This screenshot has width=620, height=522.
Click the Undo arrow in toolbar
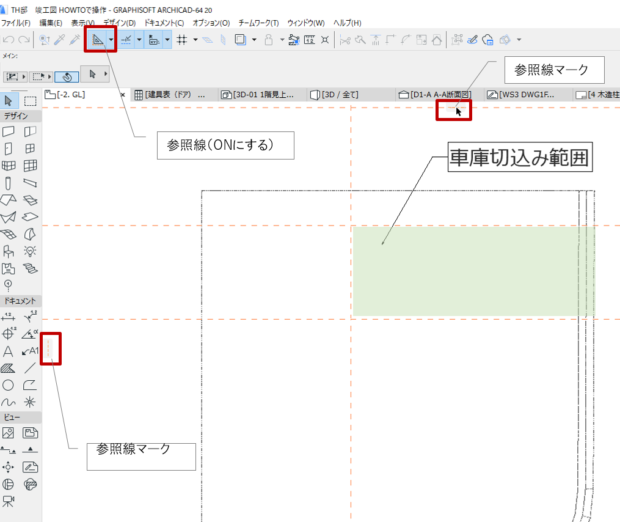point(9,40)
